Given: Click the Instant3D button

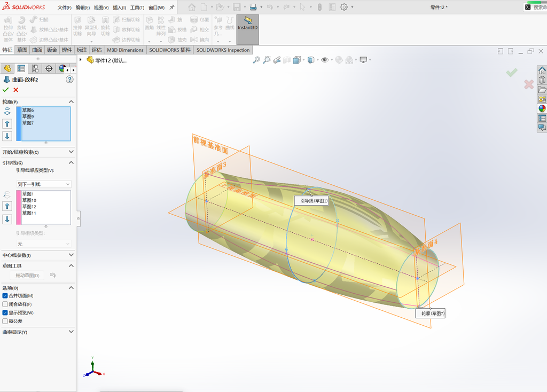Looking at the screenshot, I should tap(248, 29).
